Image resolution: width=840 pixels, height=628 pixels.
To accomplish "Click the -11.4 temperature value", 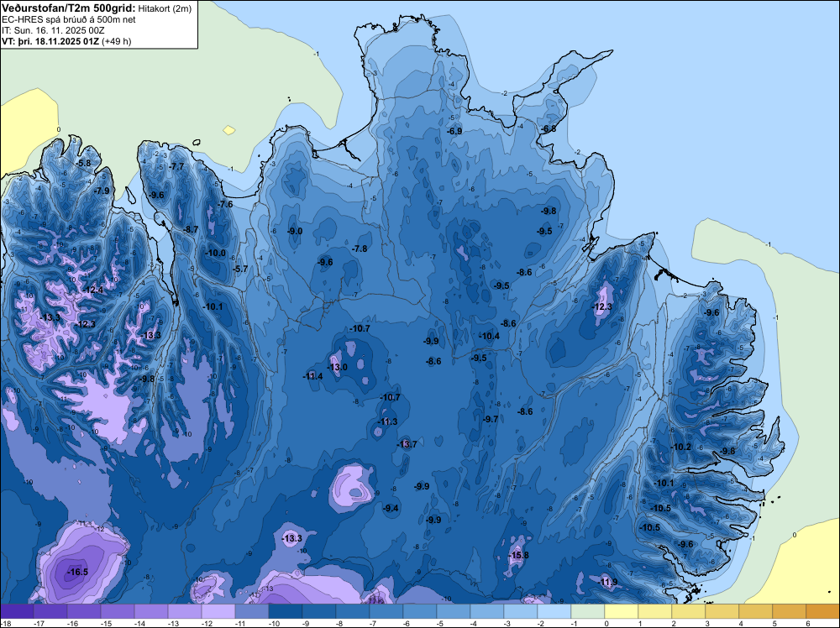I will tap(312, 376).
